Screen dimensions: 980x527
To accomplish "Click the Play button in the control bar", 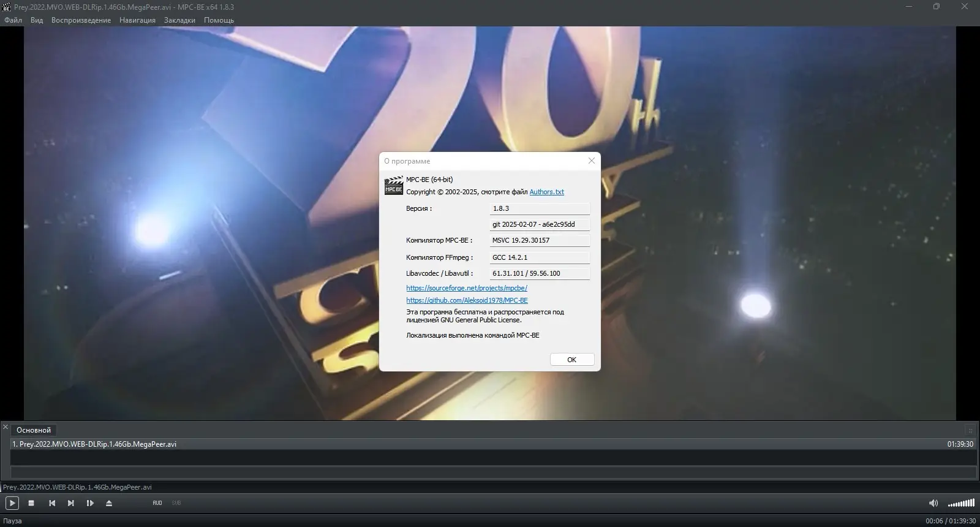I will click(12, 503).
